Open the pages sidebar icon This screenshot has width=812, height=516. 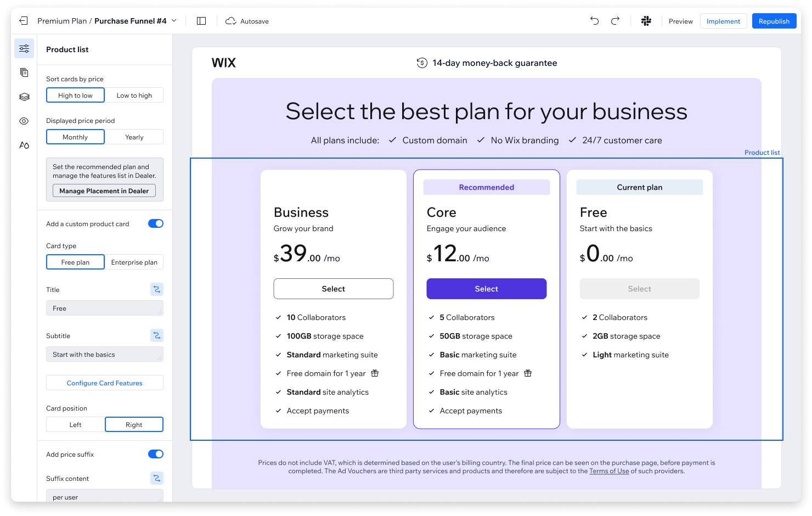coord(24,72)
